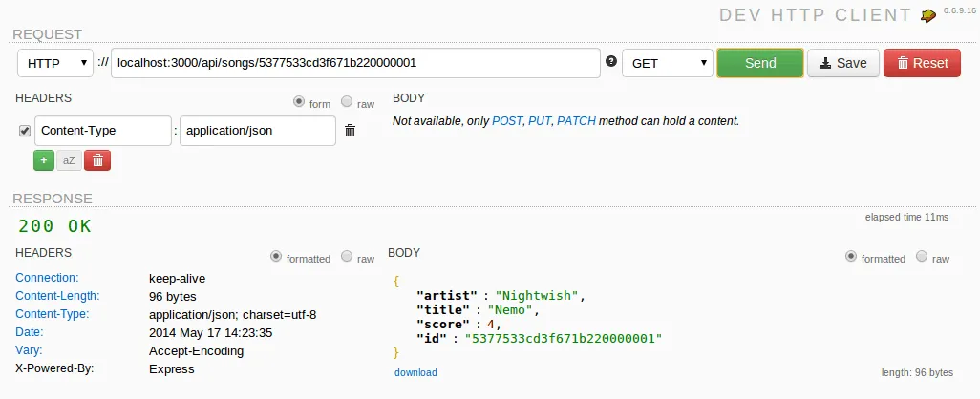Click the aZ sort headers button
Image resolution: width=980 pixels, height=399 pixels.
(69, 160)
